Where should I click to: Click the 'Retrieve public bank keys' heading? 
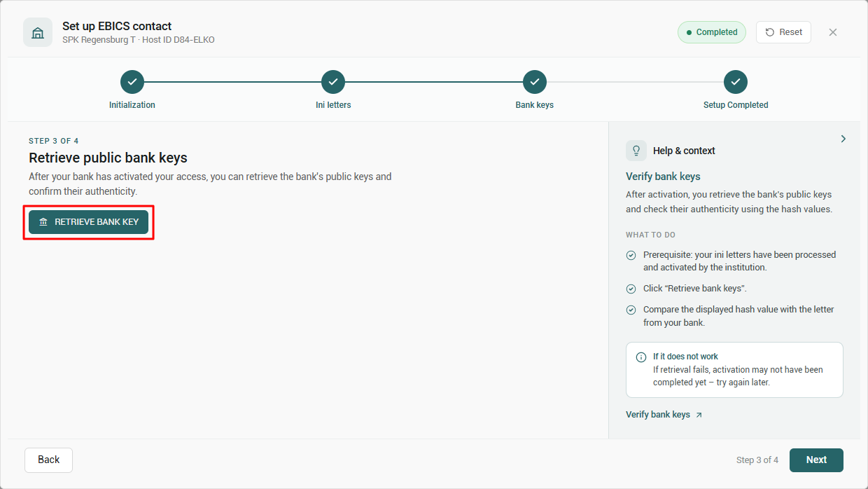[108, 158]
